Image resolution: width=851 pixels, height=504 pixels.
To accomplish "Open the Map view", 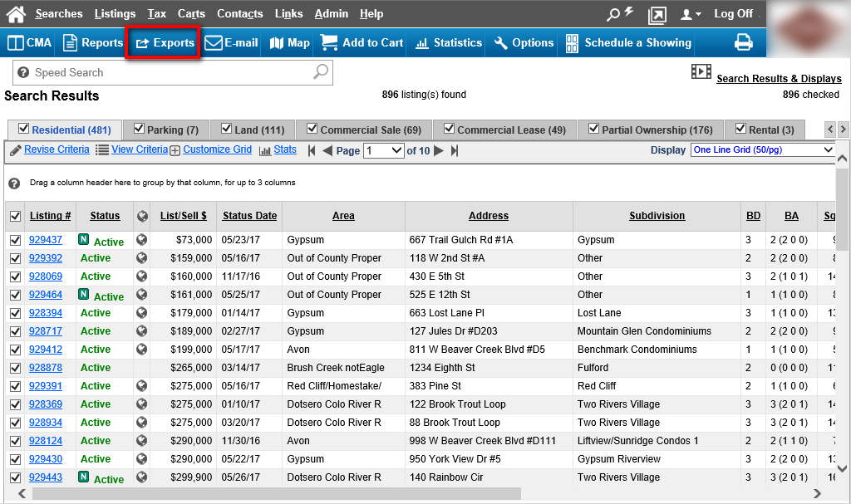I will (x=290, y=42).
